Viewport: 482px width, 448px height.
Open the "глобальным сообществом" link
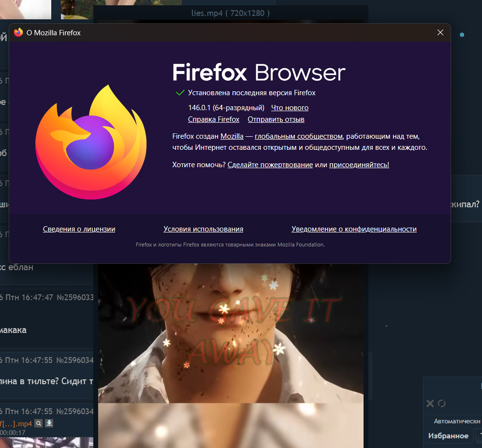point(298,136)
